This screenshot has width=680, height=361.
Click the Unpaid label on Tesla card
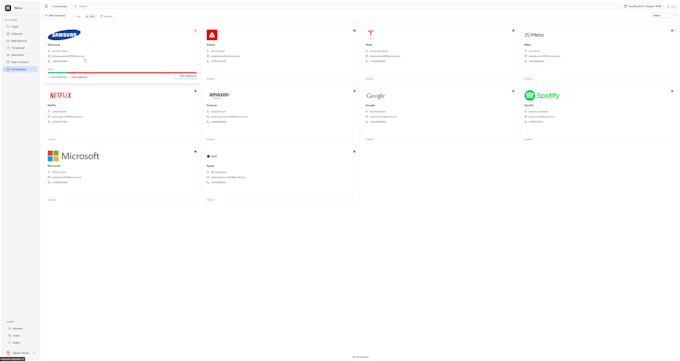(x=369, y=79)
